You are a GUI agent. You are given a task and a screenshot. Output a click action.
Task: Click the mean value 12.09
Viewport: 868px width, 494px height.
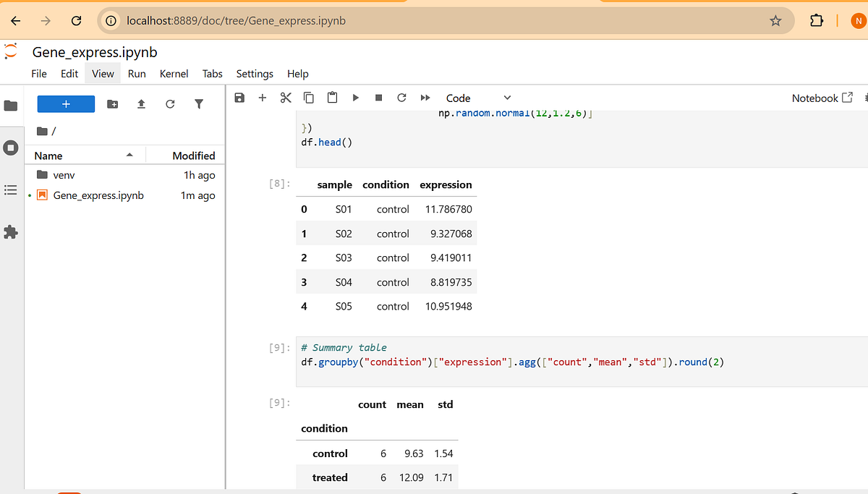pyautogui.click(x=411, y=477)
